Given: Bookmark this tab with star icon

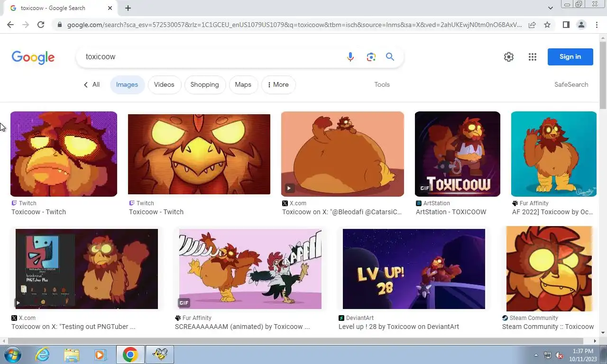Looking at the screenshot, I should coord(547,25).
